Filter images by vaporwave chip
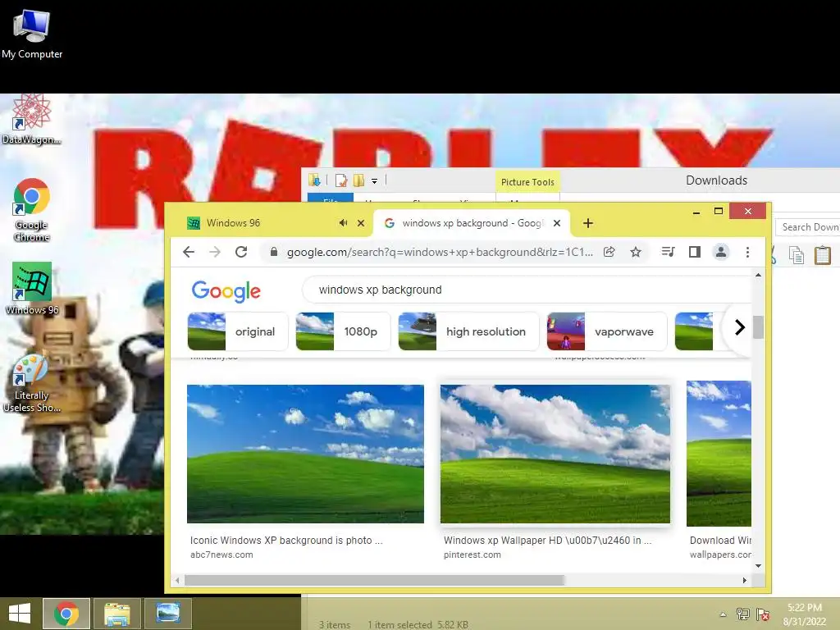 click(x=607, y=331)
